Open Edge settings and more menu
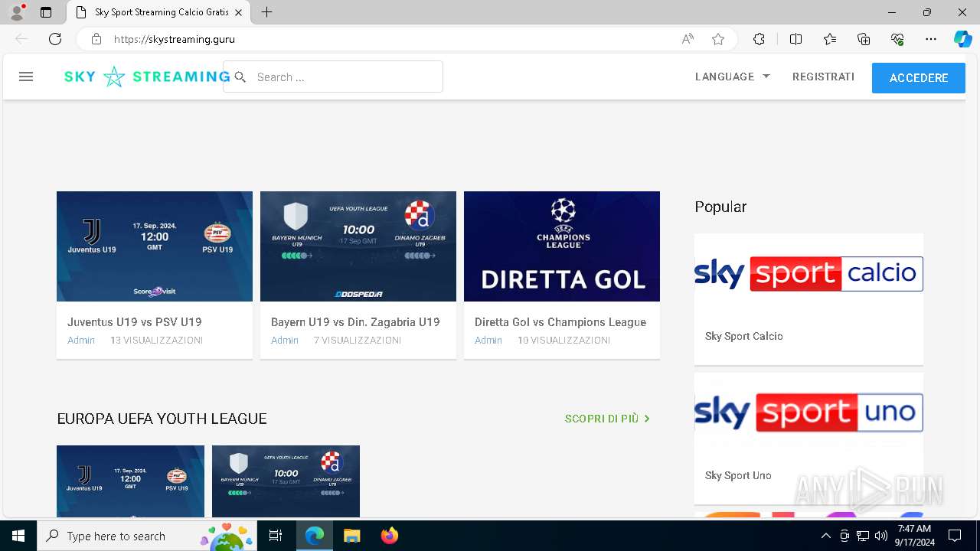 click(x=931, y=39)
